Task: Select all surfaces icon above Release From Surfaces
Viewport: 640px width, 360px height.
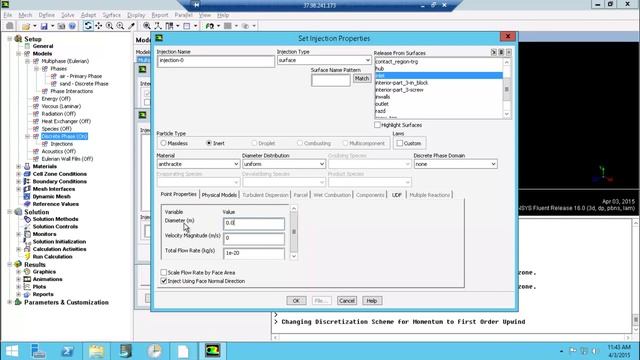Action: [x=493, y=52]
